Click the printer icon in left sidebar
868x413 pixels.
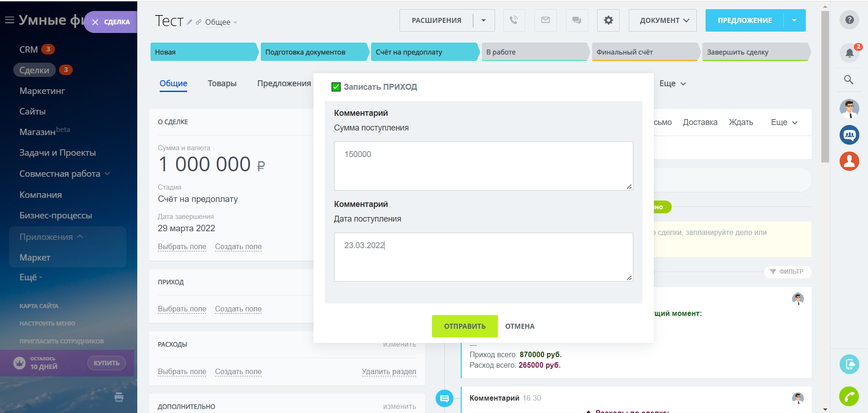[119, 397]
